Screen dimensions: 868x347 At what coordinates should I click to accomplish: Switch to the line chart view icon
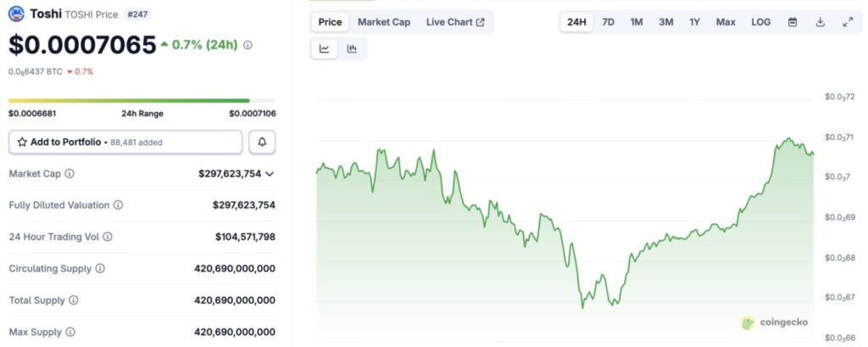pos(325,49)
